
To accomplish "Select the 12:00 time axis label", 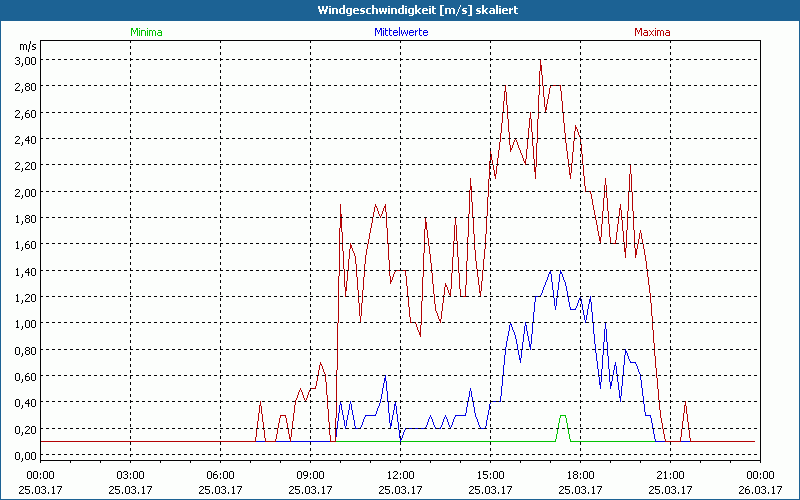I will point(400,475).
